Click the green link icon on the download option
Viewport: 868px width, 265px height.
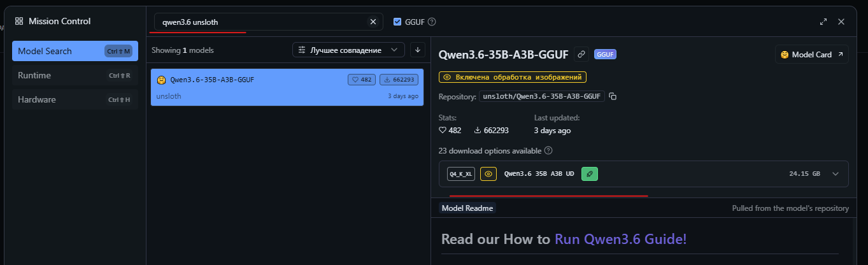590,174
